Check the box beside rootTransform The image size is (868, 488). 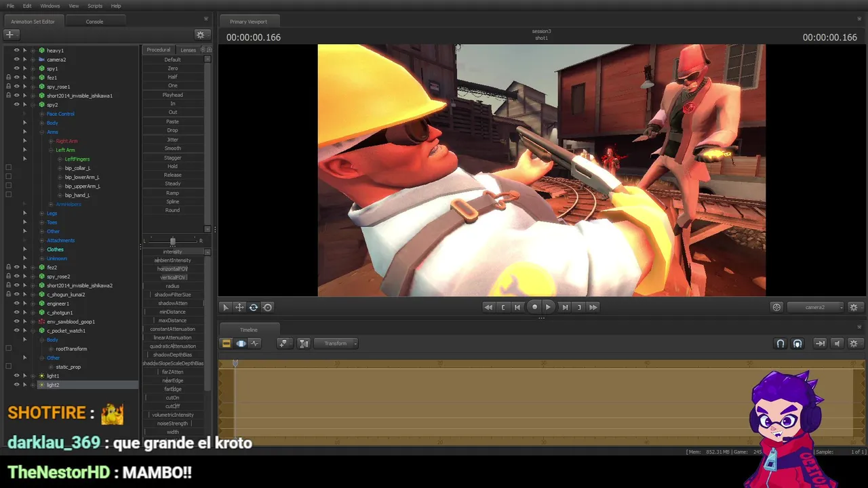click(8, 348)
